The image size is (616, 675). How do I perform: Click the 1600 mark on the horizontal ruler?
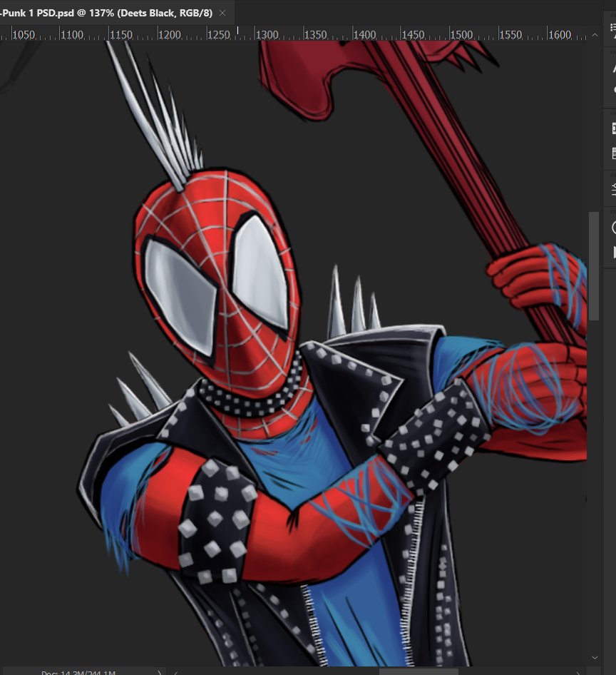pyautogui.click(x=559, y=34)
